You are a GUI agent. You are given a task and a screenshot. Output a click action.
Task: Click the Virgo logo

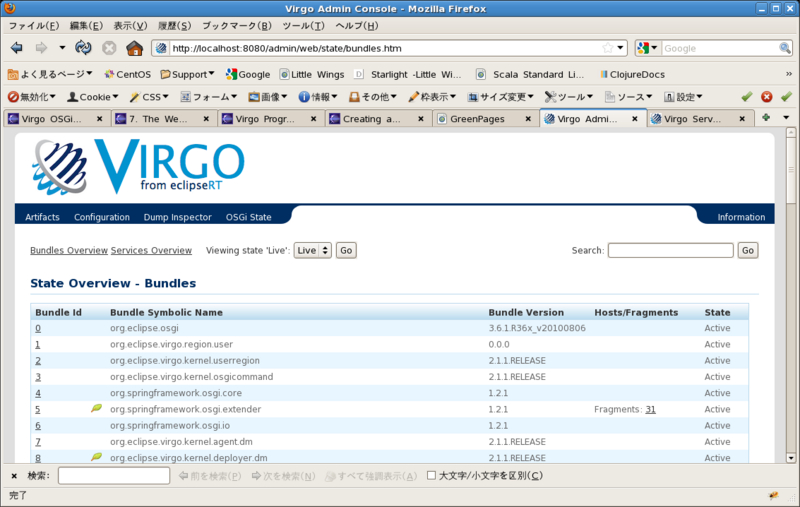click(x=138, y=166)
